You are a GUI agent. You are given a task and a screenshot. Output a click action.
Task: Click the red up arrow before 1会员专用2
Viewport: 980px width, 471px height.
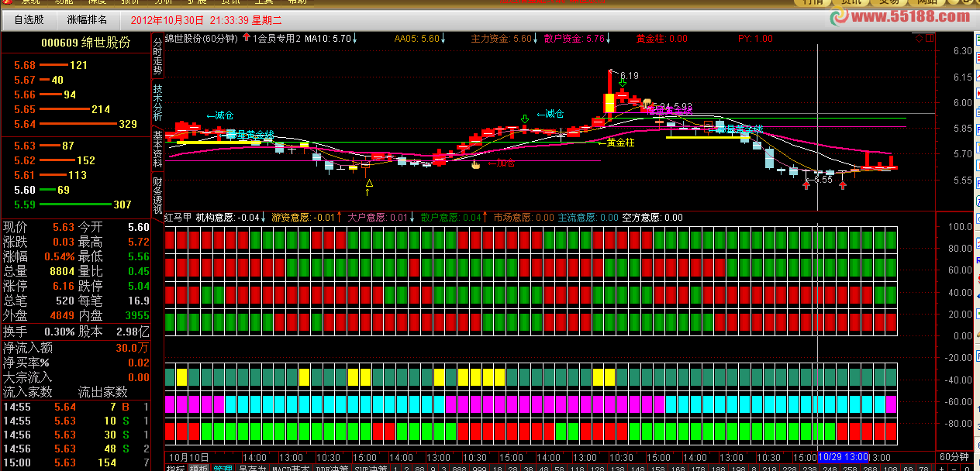click(247, 38)
